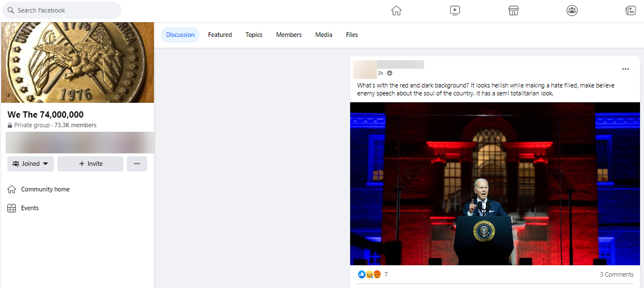Click the Community home house icon
The image size is (644, 288).
(12, 189)
